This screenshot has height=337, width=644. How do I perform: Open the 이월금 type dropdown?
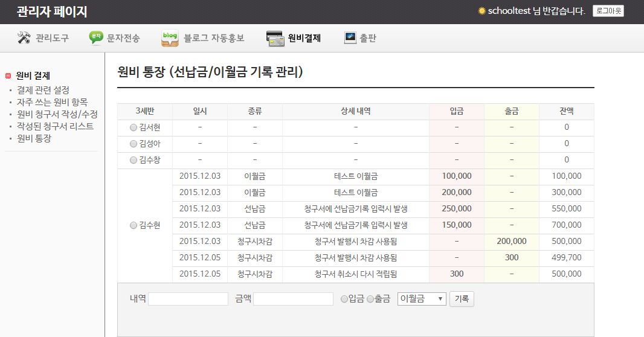point(421,299)
